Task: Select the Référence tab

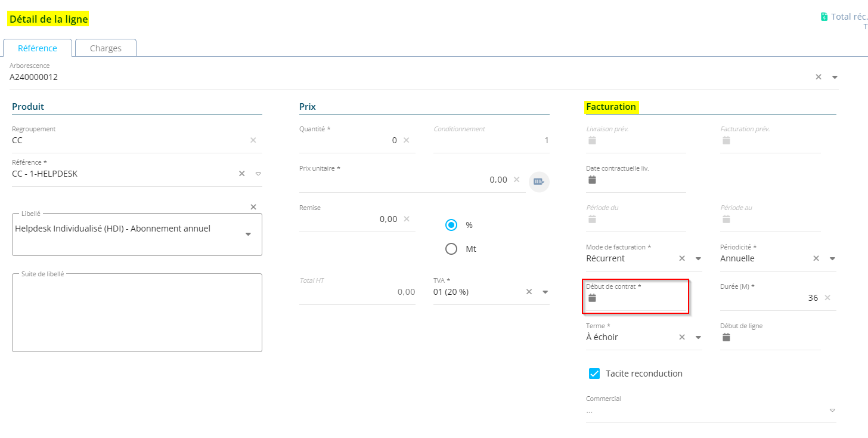Action: [38, 48]
